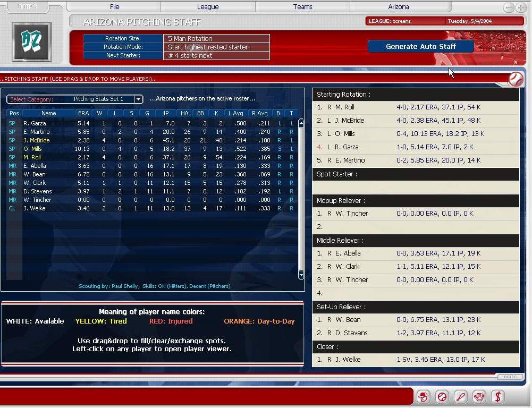Change the Next Starter setting
This screenshot has height=408, width=532.
[x=216, y=56]
